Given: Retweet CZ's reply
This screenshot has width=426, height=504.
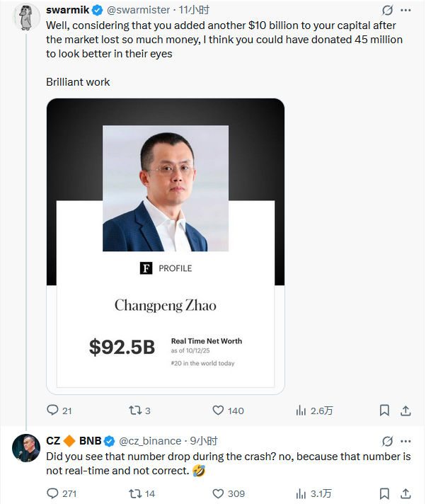Looking at the screenshot, I should (133, 493).
